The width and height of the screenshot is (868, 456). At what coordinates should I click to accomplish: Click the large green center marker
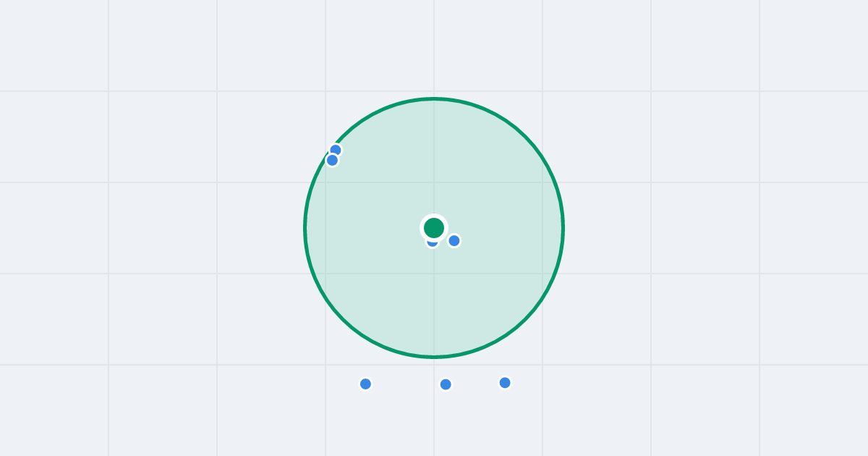pos(434,228)
